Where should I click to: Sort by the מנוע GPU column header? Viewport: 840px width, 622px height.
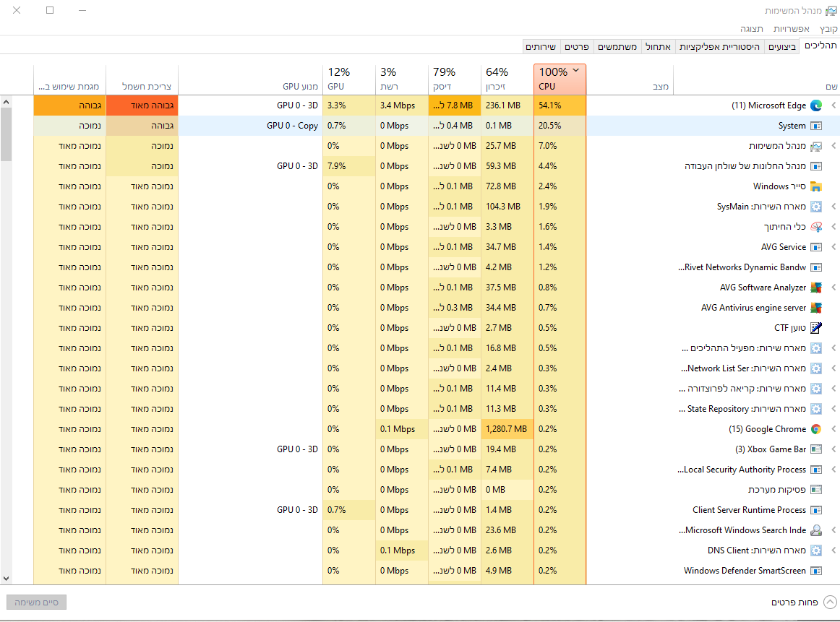pos(250,79)
